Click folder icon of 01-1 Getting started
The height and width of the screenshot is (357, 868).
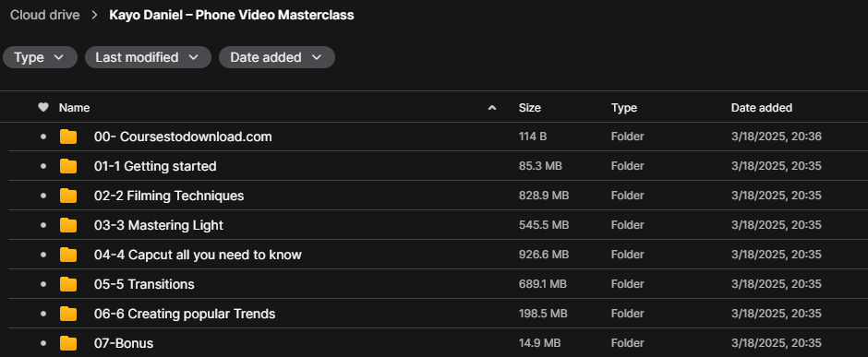68,166
